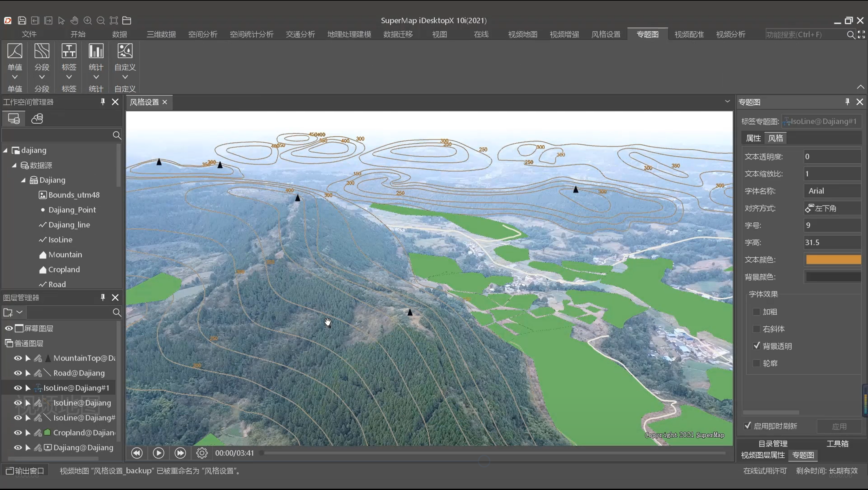Toggle visibility of Cropland@Dajiang layer

click(x=18, y=432)
